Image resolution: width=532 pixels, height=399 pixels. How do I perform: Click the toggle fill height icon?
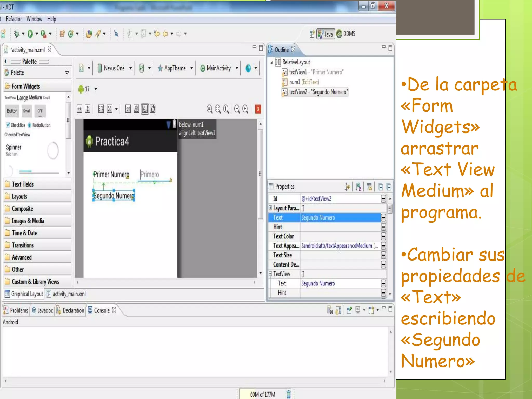pos(88,109)
